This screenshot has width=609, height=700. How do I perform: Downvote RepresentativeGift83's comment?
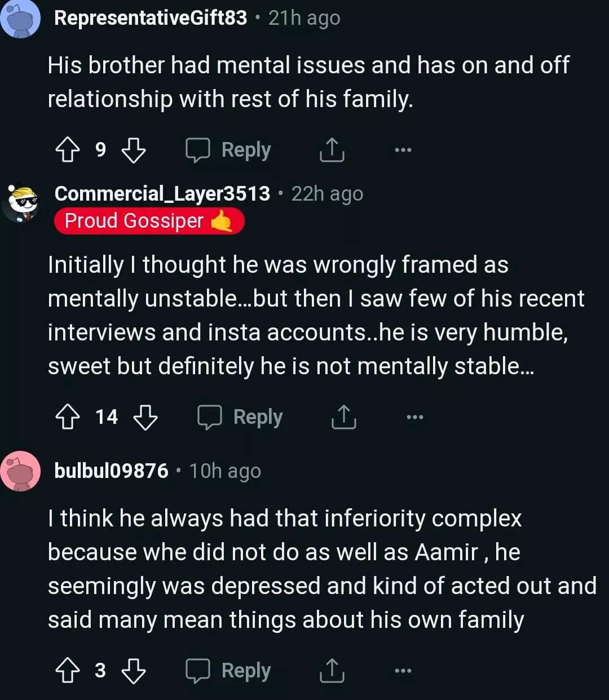[x=134, y=150]
